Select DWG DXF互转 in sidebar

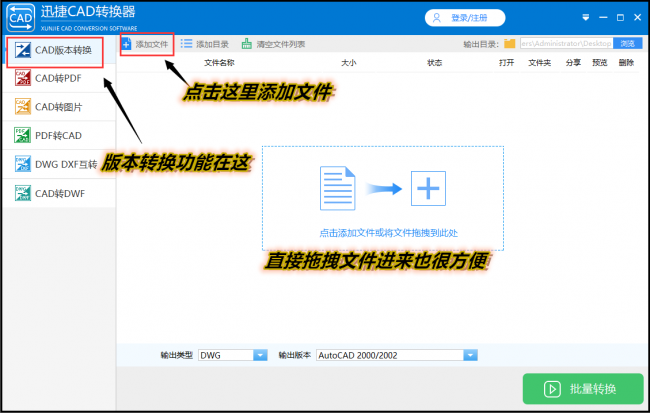pos(59,164)
